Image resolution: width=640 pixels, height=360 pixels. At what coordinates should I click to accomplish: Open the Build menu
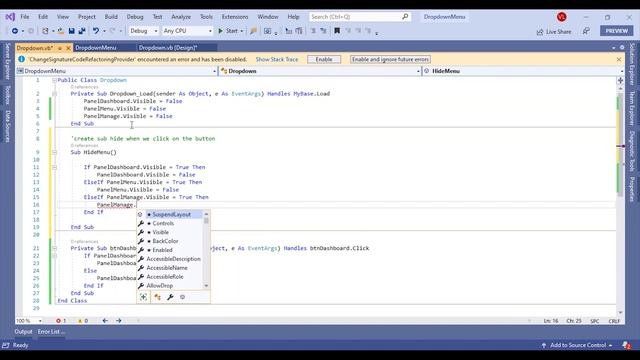point(111,17)
